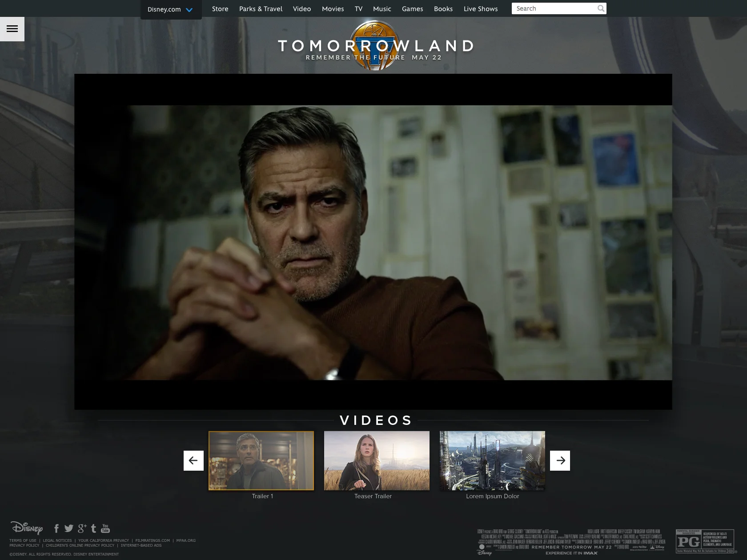Open FilmRatings.com link
747x560 pixels.
click(153, 540)
